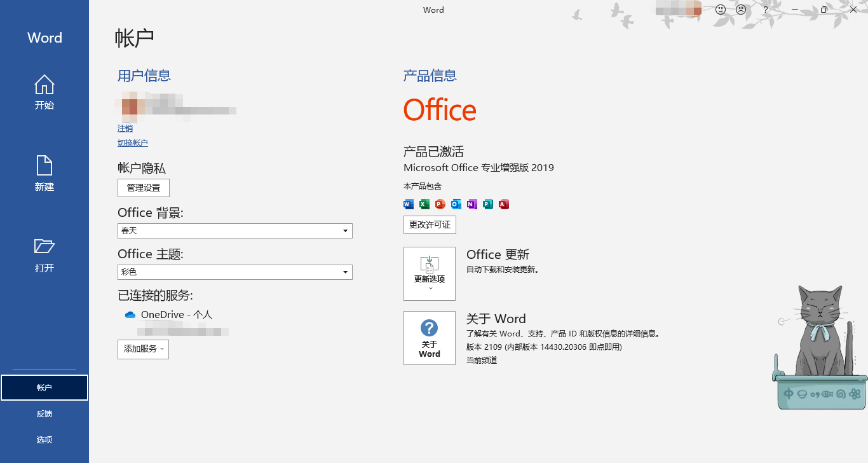Screen dimensions: 868x463
Task: Click the 注销 sign-out link
Action: (125, 128)
